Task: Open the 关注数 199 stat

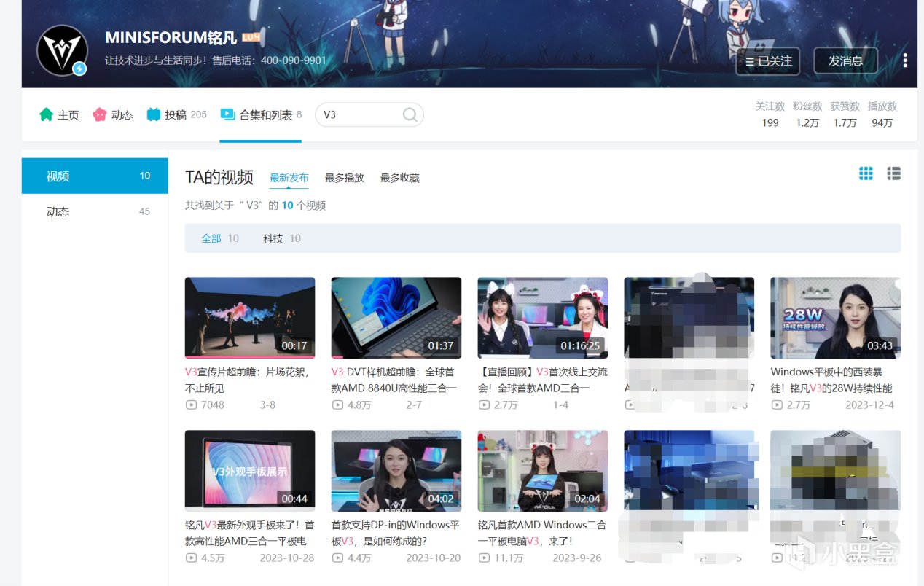Action: [x=770, y=114]
